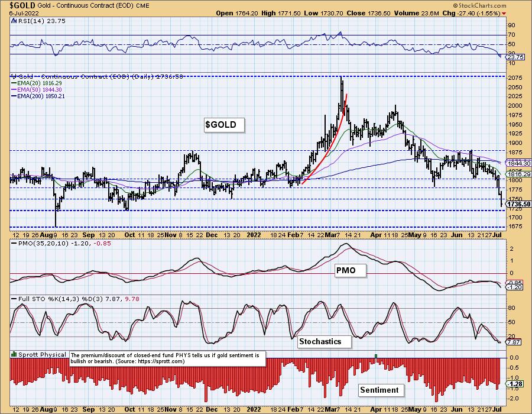Click the 2022 label on bottom time axis
The width and height of the screenshot is (532, 414).
(254, 410)
